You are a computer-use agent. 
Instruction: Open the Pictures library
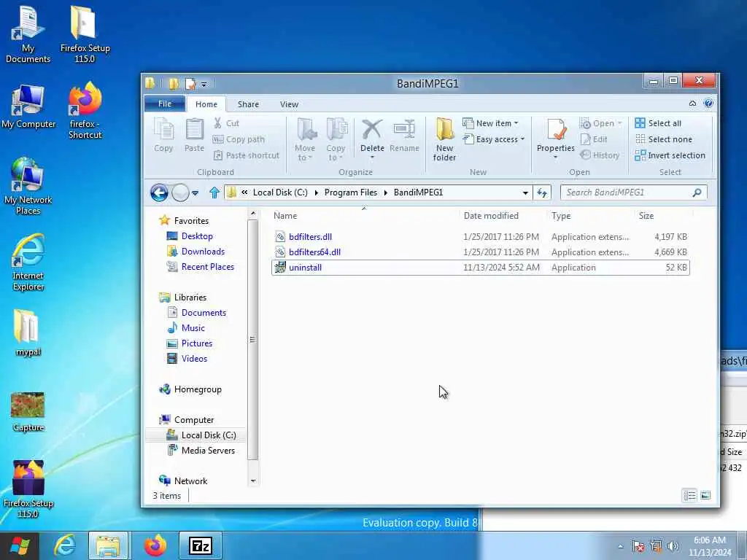197,343
